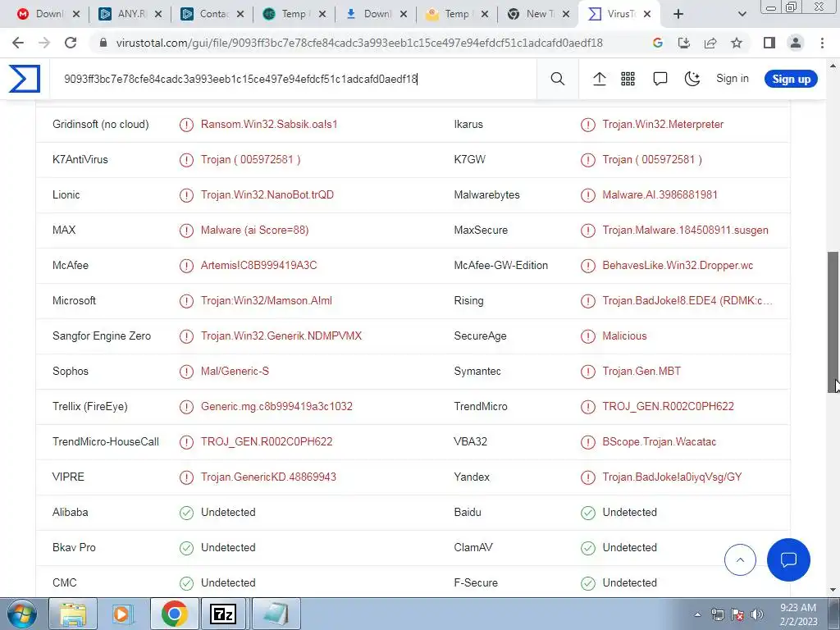Click the search magnifier icon

point(558,79)
